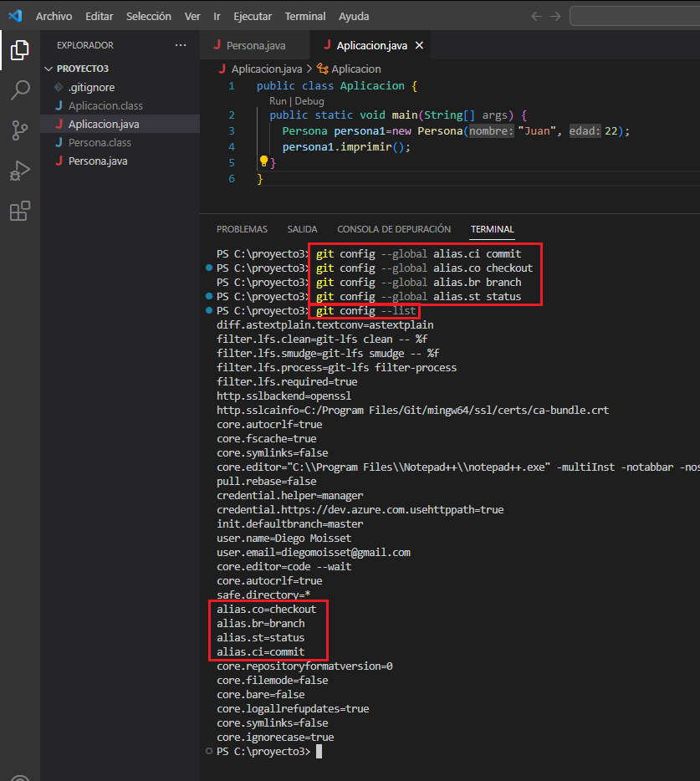Select the TERMINAL panel tab
The width and height of the screenshot is (700, 781).
tap(493, 229)
